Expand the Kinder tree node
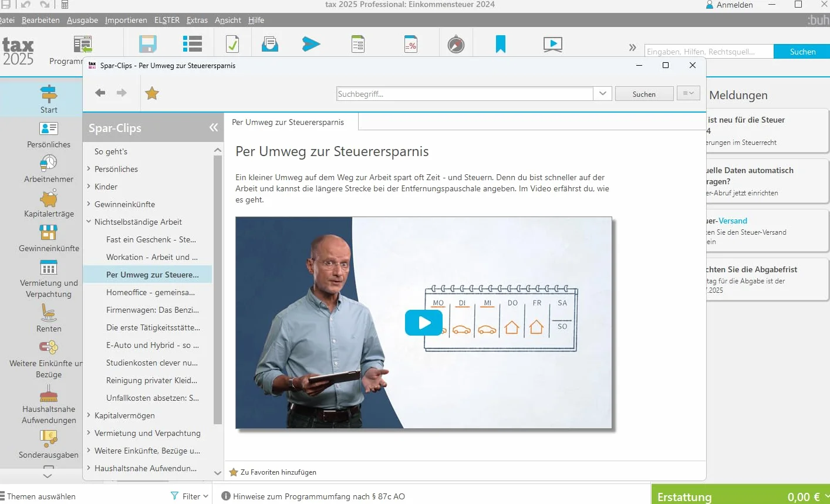 click(x=89, y=187)
